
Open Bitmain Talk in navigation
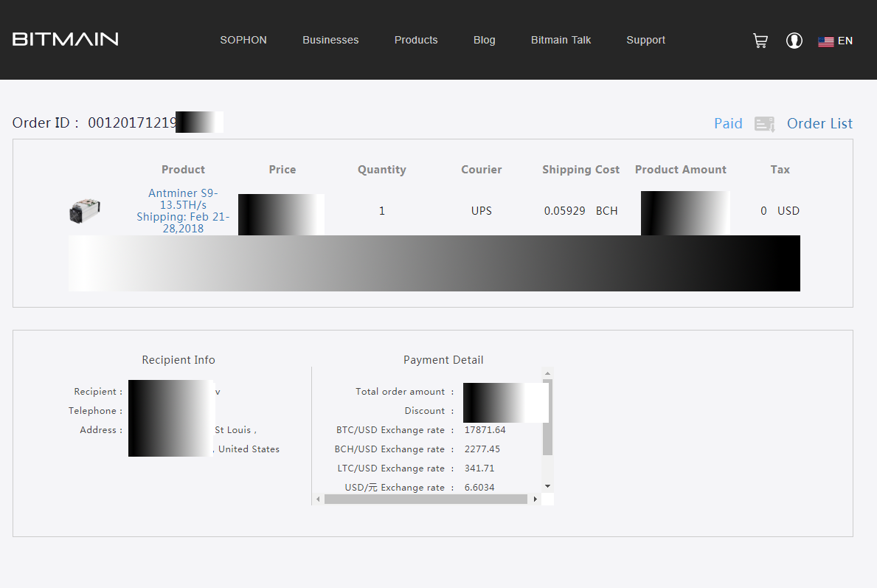coord(561,40)
